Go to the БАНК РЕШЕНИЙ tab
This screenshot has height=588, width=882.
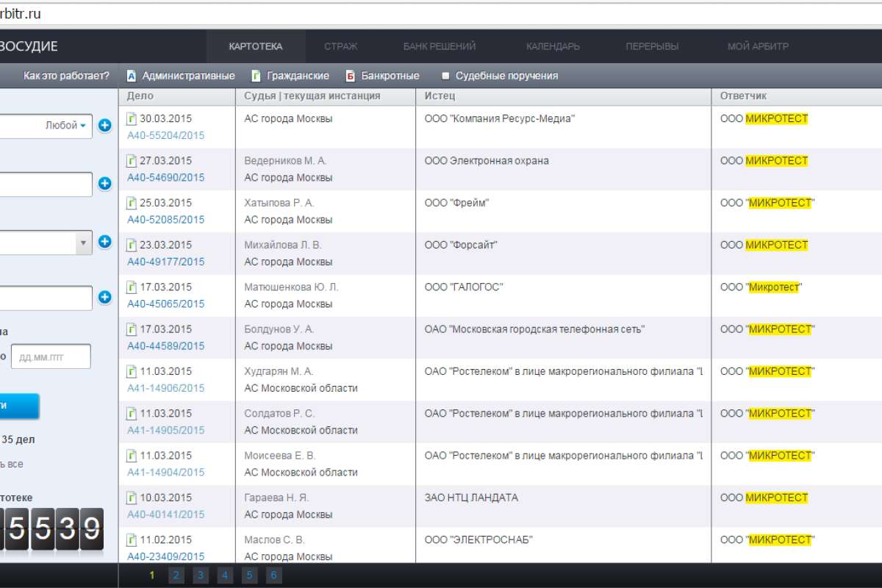tap(440, 46)
